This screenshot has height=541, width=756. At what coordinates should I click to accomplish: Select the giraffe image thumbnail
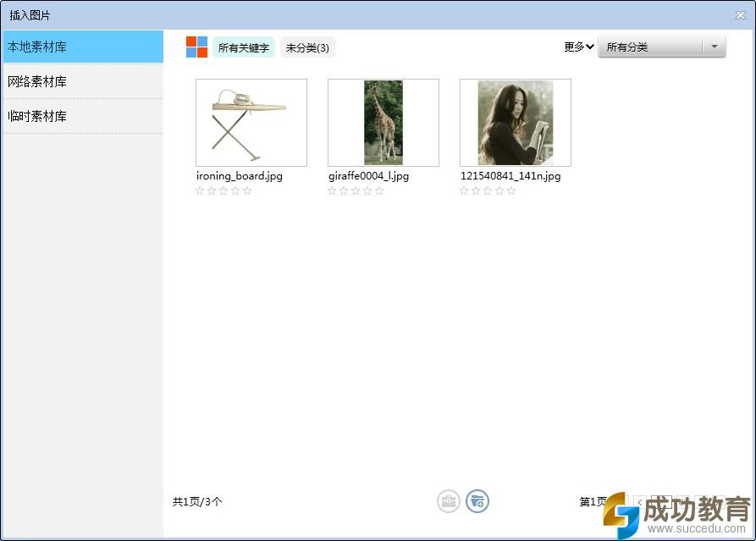click(x=383, y=123)
